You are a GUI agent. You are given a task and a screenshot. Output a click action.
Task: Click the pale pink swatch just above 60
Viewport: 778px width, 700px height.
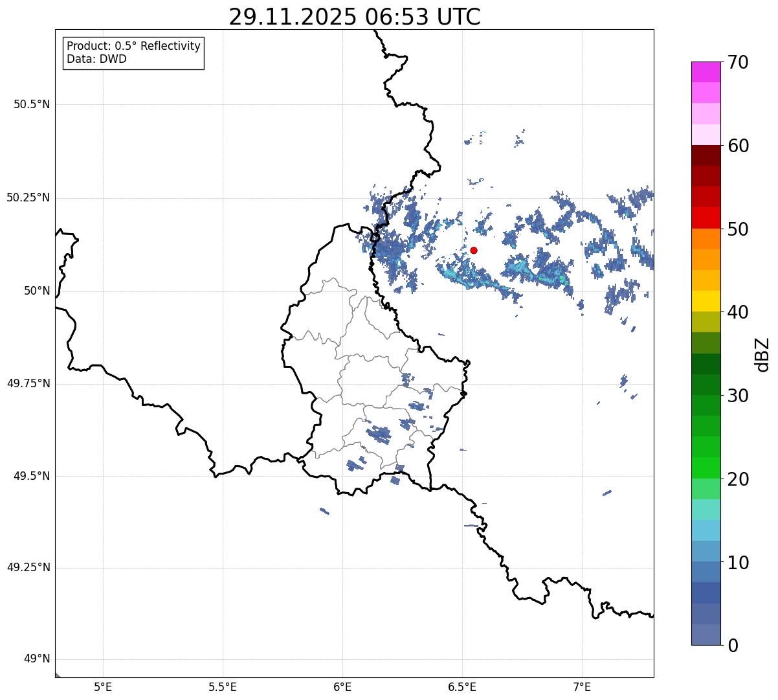[x=706, y=135]
